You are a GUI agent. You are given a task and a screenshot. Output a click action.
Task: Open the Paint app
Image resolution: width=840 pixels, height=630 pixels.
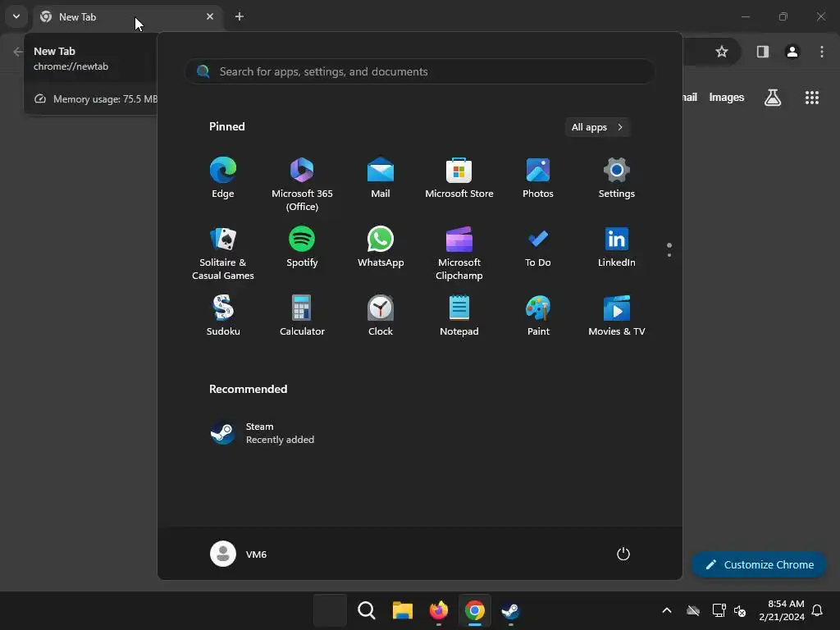pos(538,316)
